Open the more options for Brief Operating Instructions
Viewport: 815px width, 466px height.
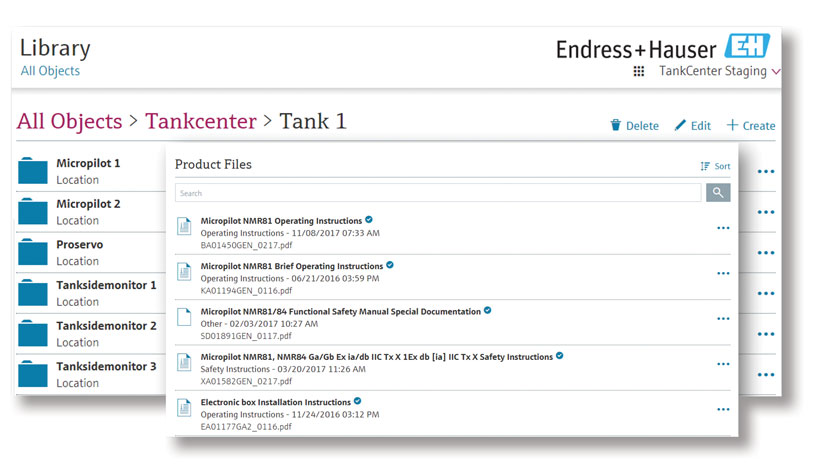(723, 273)
